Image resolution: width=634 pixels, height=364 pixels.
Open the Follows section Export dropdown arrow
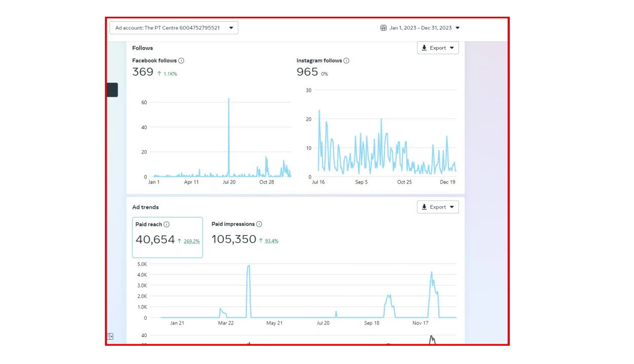tap(452, 48)
